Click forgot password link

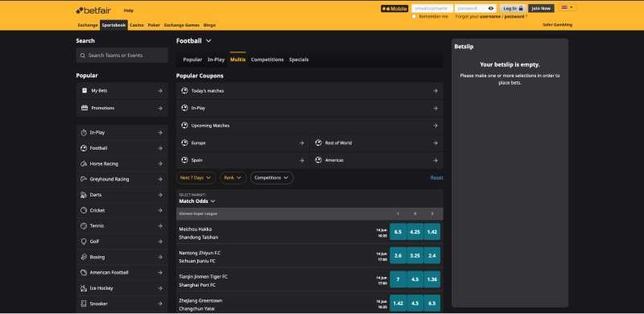click(514, 16)
